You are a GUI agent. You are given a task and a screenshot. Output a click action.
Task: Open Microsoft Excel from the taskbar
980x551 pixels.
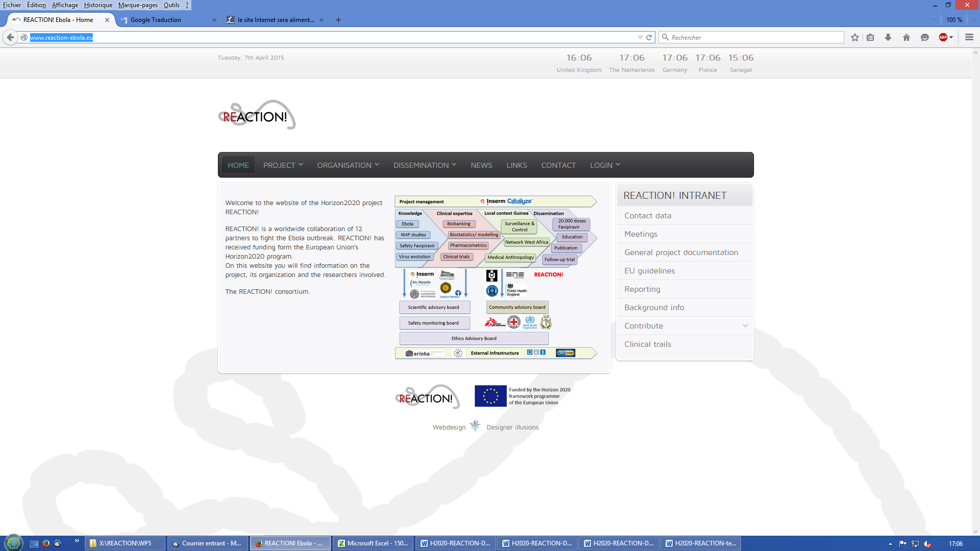coord(373,543)
